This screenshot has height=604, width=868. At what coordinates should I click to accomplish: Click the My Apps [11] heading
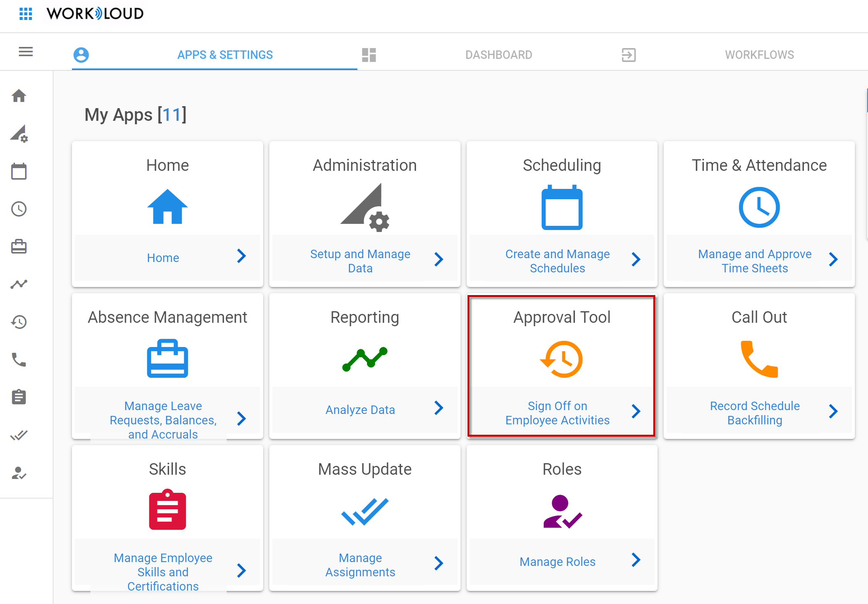[135, 115]
